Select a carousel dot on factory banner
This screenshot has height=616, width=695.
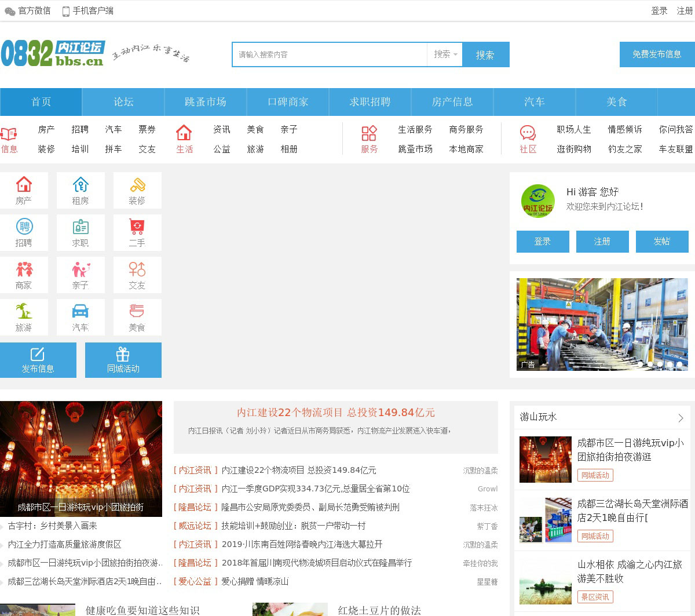[660, 365]
